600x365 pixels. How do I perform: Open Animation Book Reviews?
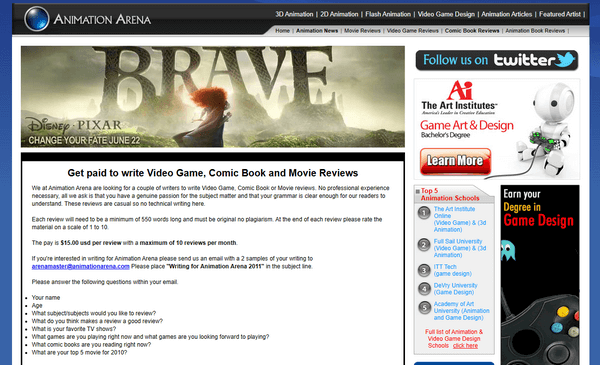[x=535, y=31]
